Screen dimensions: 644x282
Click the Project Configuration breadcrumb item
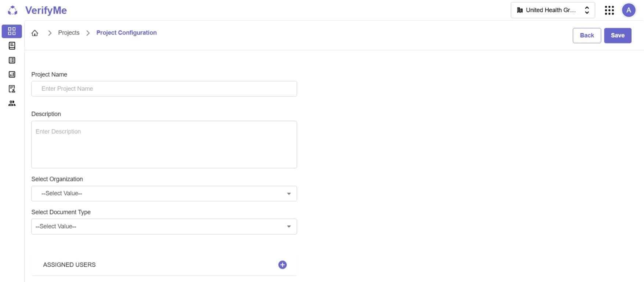[x=126, y=33]
